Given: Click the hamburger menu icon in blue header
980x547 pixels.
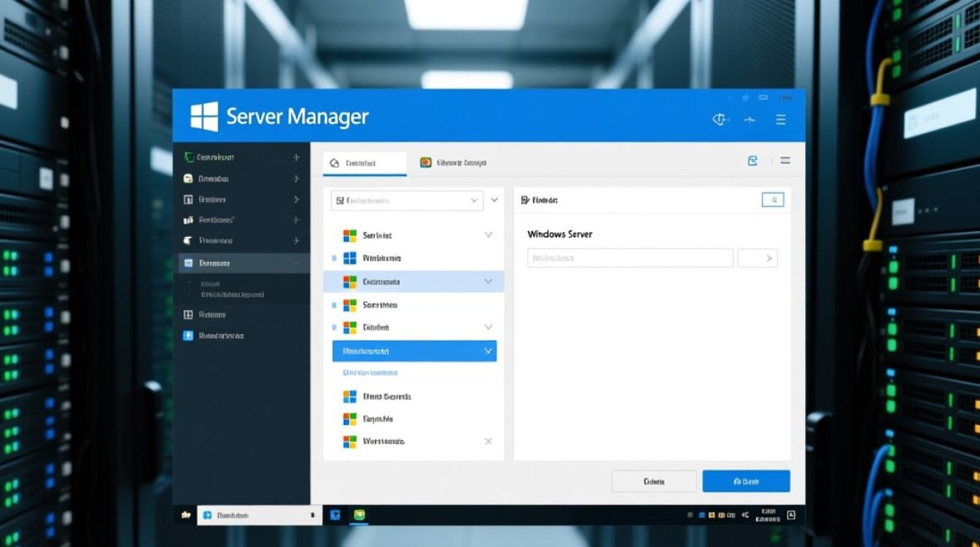Looking at the screenshot, I should 781,120.
